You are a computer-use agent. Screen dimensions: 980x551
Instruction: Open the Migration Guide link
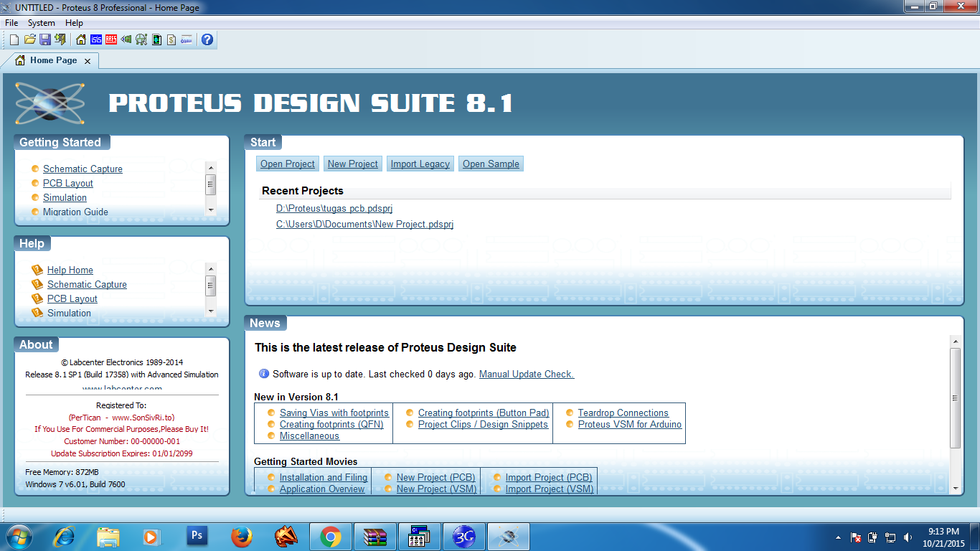point(75,212)
